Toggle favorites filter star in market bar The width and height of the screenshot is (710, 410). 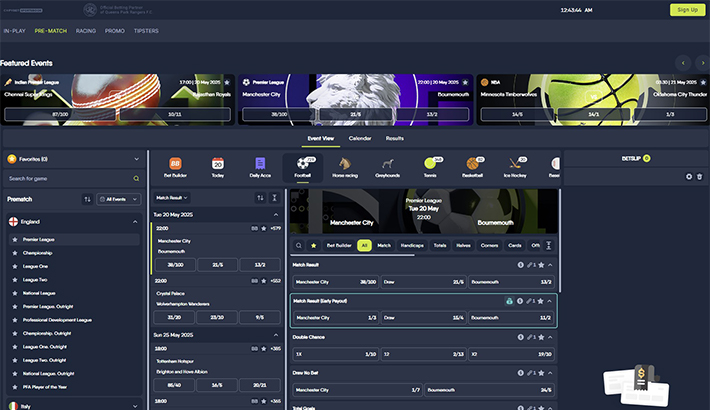313,246
